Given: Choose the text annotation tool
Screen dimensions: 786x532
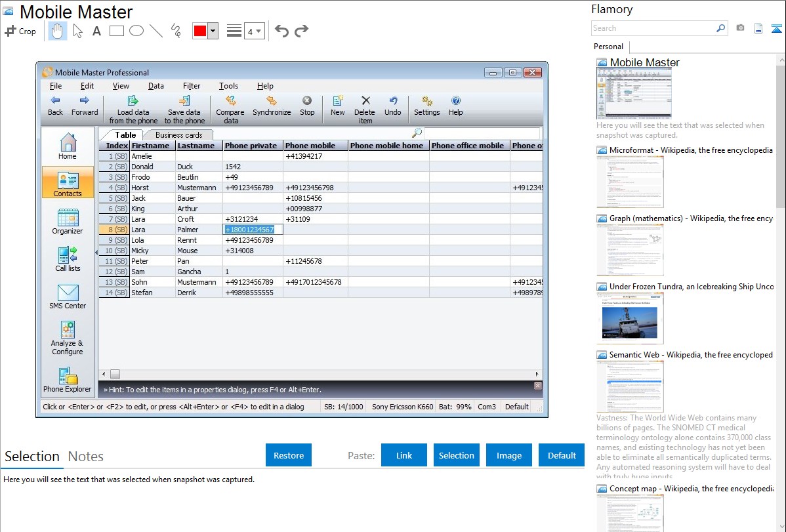Looking at the screenshot, I should pos(96,31).
